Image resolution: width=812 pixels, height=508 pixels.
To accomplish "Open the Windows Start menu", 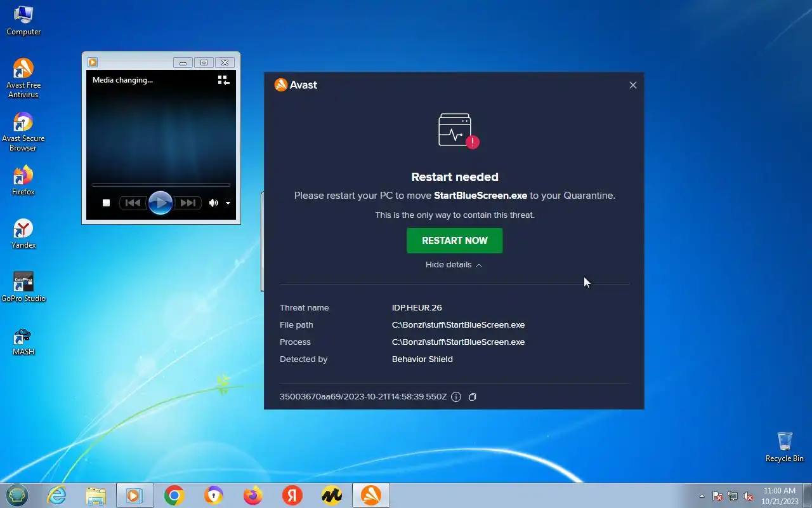I will (17, 495).
